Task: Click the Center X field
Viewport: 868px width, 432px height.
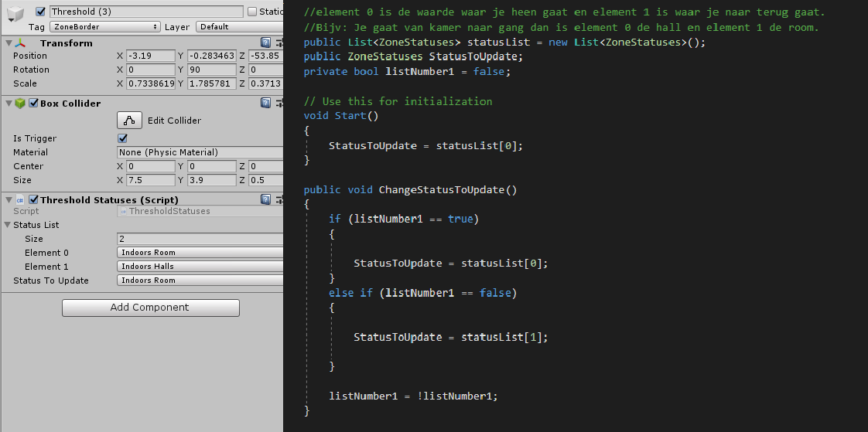Action: coord(151,166)
